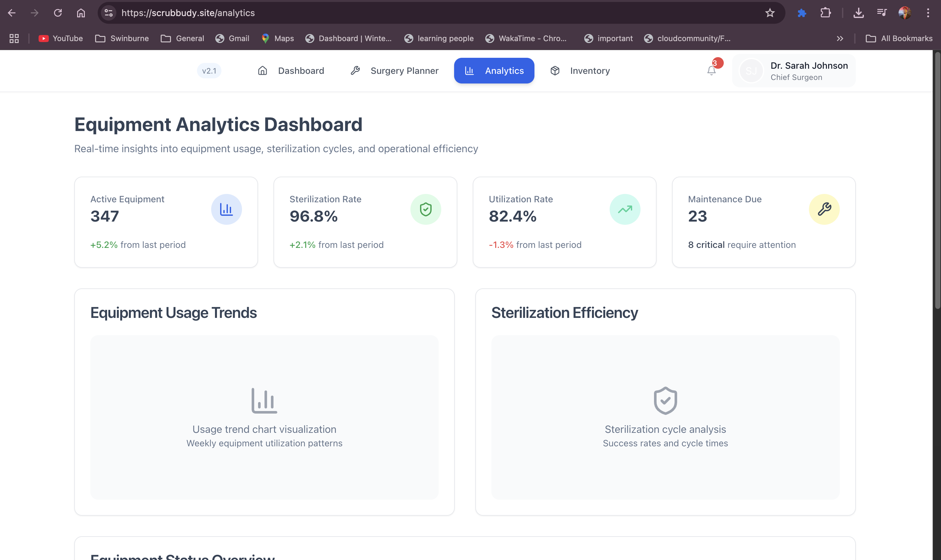Click the usage trend chart placeholder icon

[264, 400]
